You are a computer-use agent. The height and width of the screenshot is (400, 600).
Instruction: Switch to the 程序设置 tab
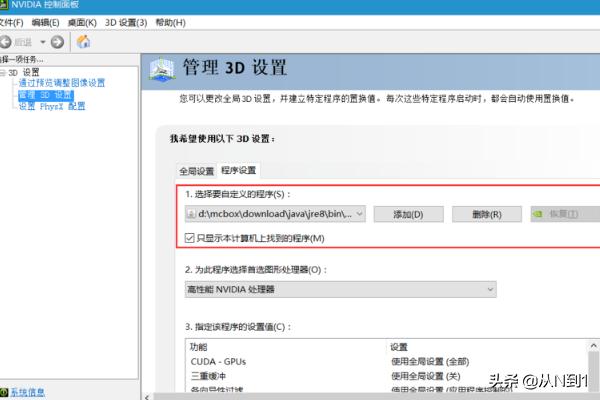point(239,170)
